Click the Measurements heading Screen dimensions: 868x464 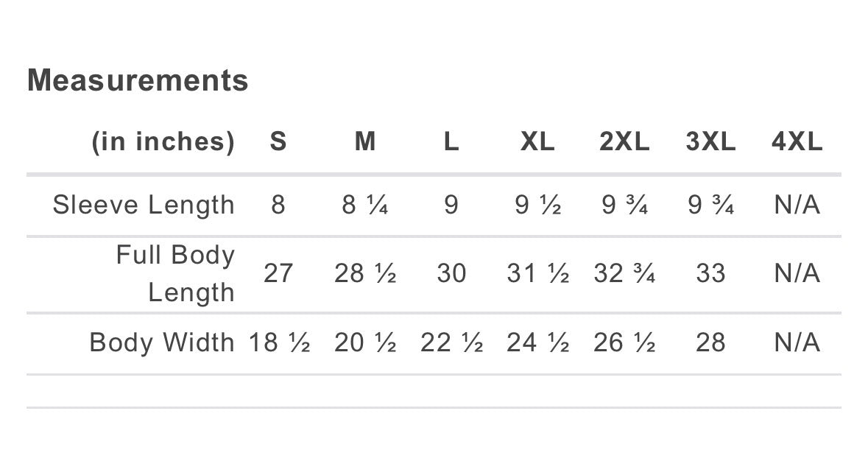click(138, 80)
